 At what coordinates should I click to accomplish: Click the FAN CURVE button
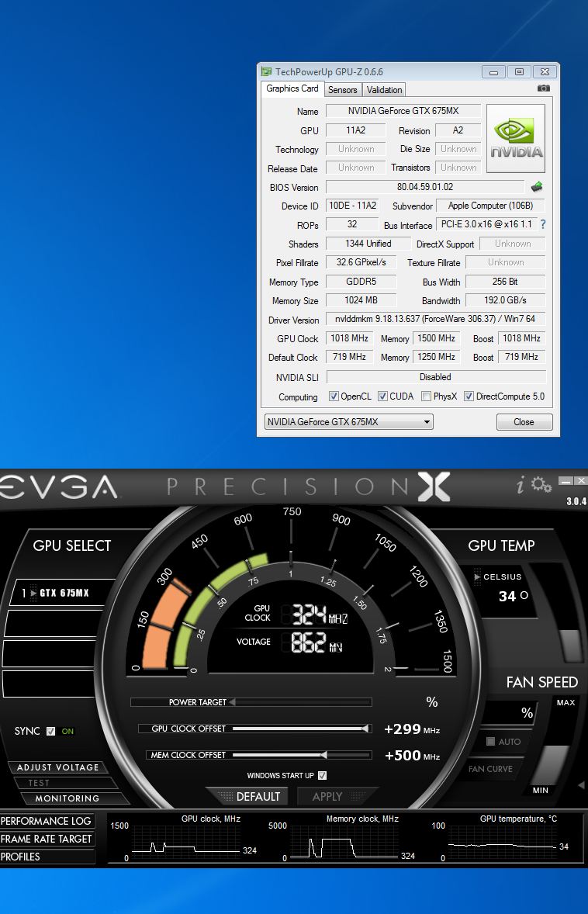[491, 769]
